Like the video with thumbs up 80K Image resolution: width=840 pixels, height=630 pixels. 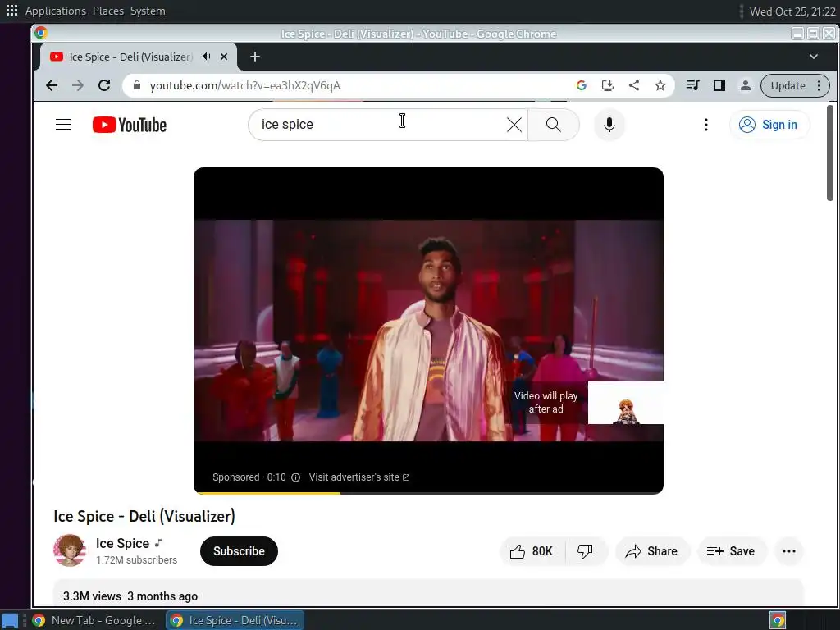[x=532, y=551]
